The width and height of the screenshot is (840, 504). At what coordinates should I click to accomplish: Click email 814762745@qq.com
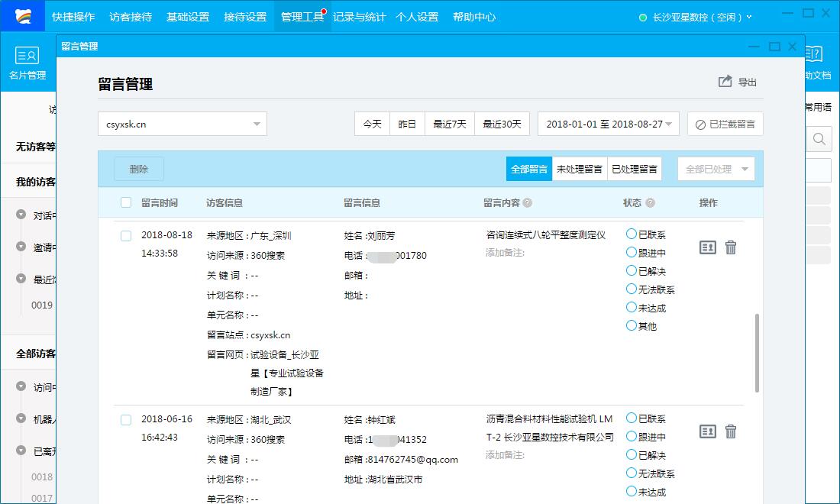tap(412, 460)
